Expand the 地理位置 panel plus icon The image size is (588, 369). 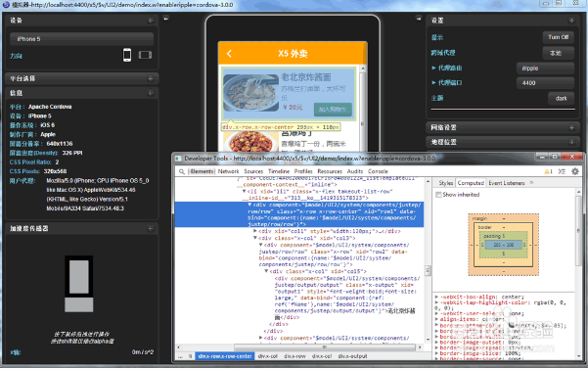coord(571,142)
